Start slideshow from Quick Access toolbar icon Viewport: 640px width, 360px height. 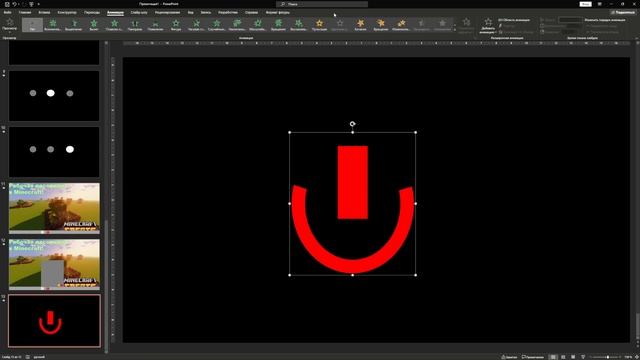[31, 4]
